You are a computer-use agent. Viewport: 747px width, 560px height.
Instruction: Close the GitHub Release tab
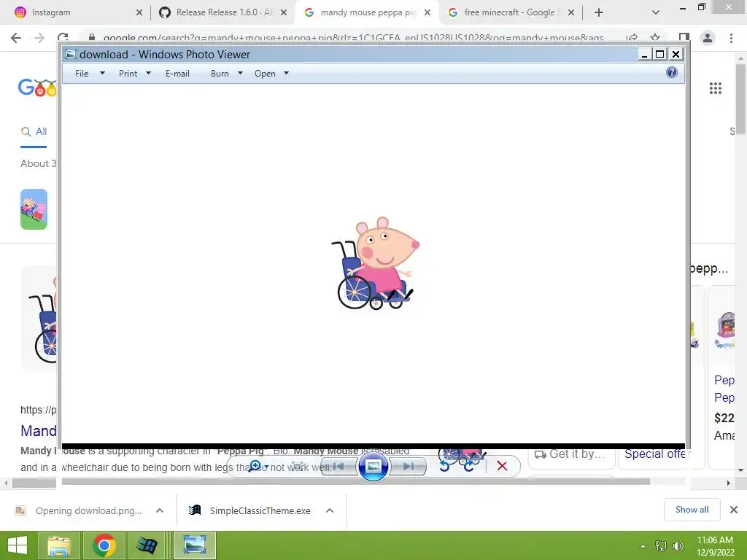click(x=284, y=12)
